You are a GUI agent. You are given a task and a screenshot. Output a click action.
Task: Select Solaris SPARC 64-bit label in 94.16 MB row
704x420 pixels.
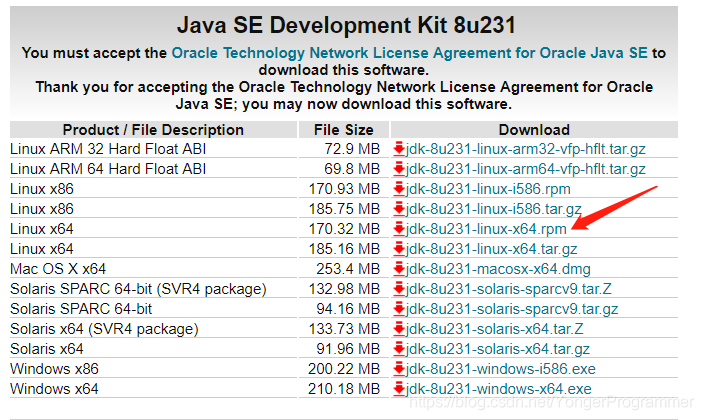81,309
